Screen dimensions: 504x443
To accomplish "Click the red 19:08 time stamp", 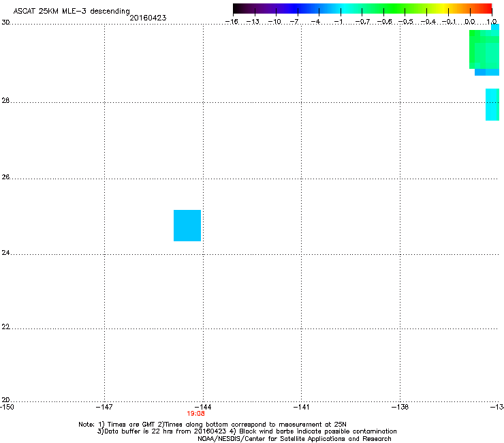I will click(x=195, y=414).
